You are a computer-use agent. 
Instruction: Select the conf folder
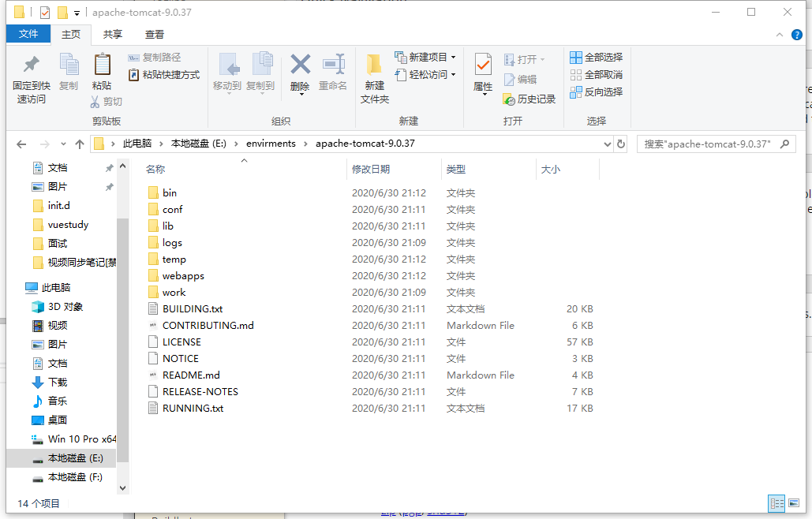[x=172, y=210]
